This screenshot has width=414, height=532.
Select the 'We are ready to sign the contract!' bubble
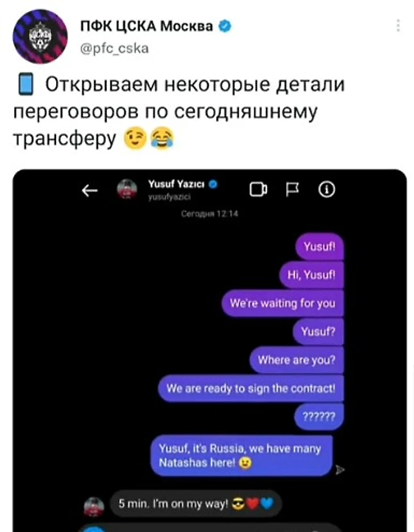click(251, 388)
